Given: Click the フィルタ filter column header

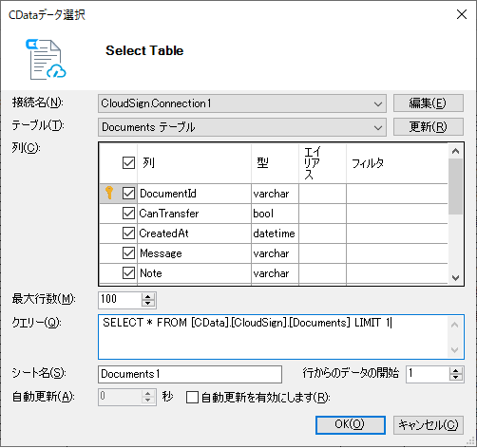Looking at the screenshot, I should (x=397, y=163).
